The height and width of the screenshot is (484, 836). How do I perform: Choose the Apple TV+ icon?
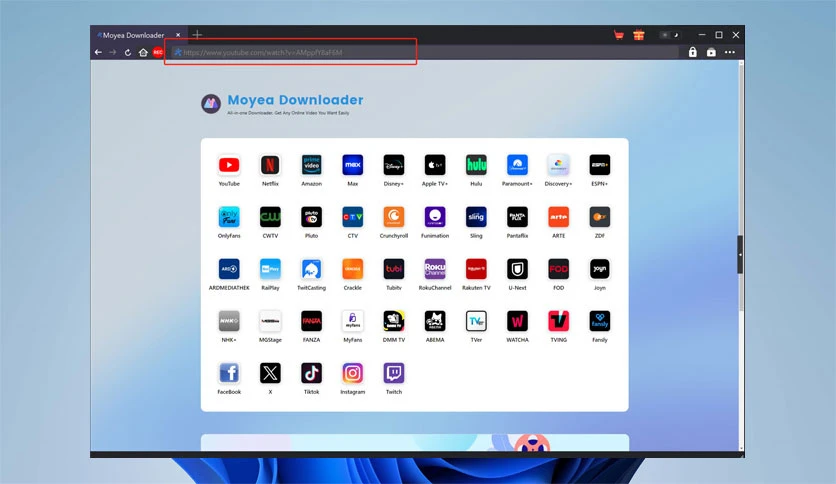[x=435, y=165]
